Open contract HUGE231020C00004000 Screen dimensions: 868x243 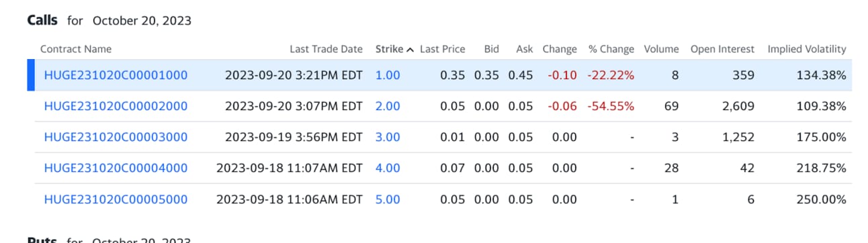[x=116, y=168]
